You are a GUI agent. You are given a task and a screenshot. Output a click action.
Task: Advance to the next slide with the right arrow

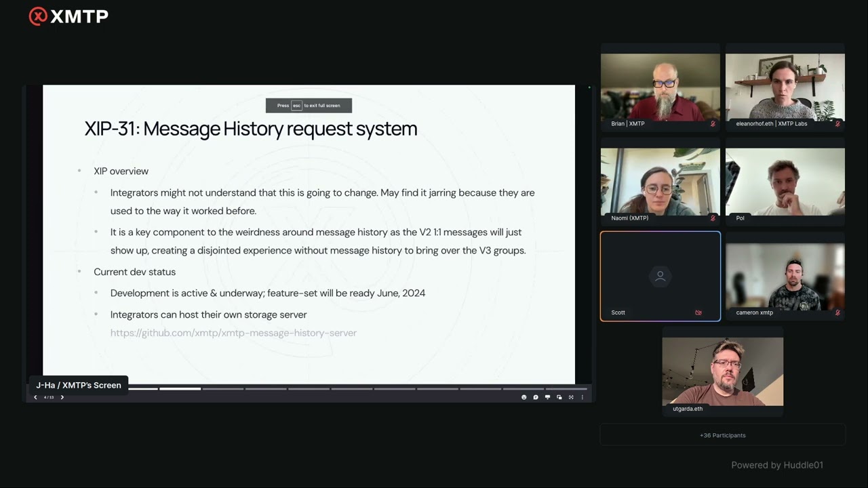(62, 397)
